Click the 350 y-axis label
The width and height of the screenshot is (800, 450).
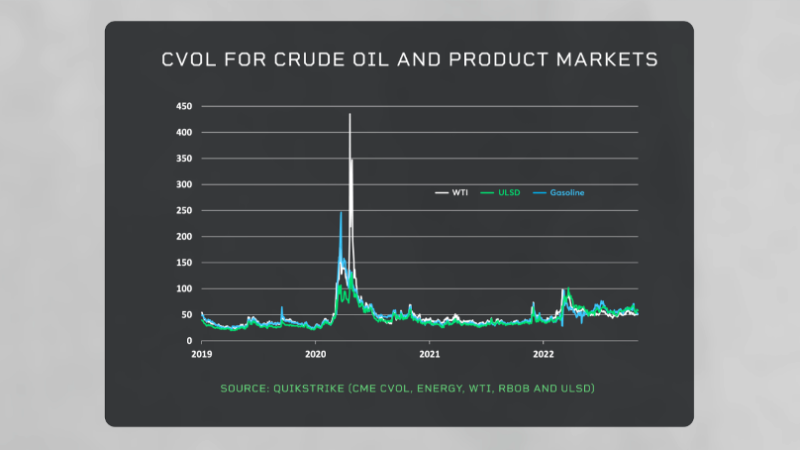[x=184, y=158]
